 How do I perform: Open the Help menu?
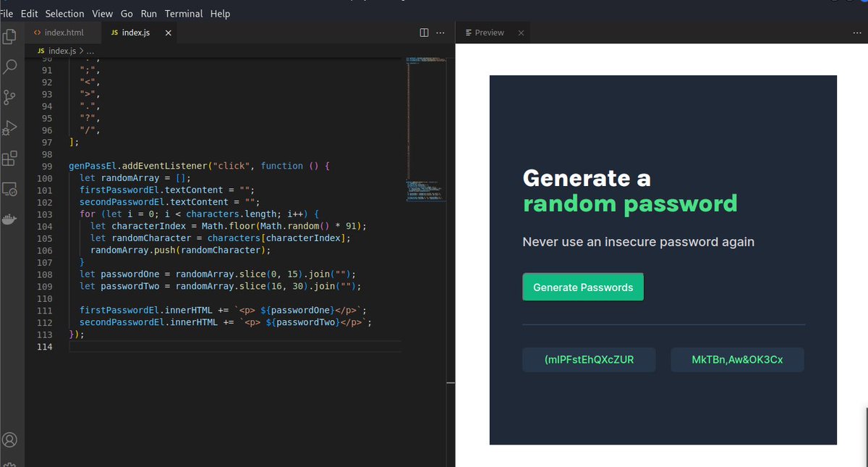pos(220,14)
